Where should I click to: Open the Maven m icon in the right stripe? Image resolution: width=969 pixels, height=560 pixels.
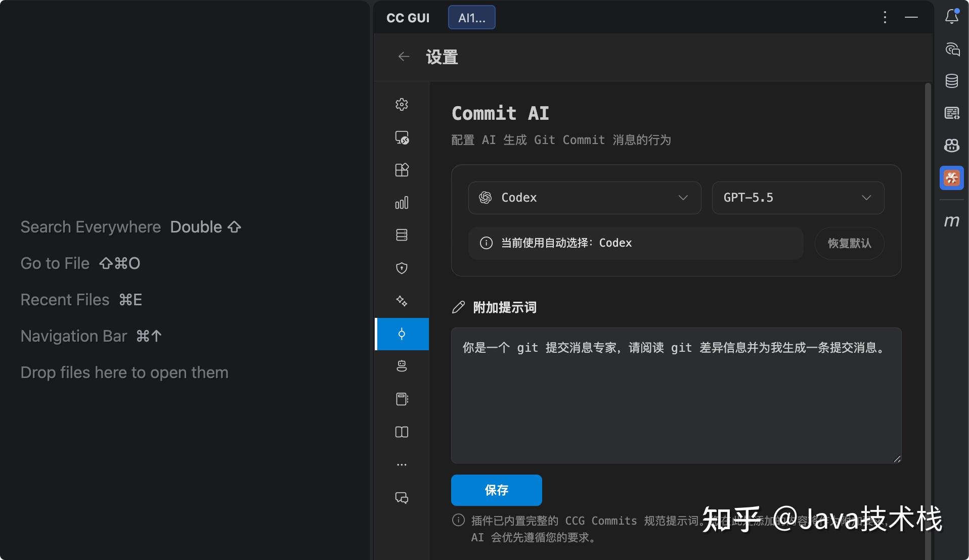[952, 221]
